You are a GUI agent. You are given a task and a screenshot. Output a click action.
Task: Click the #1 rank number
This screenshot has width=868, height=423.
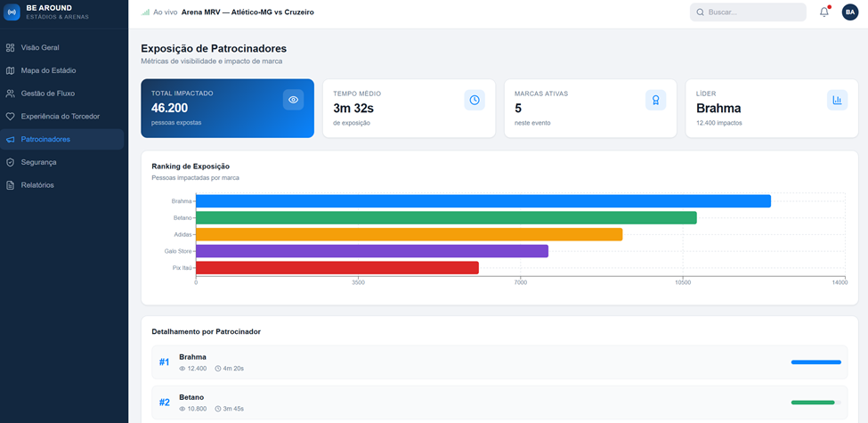[x=165, y=362]
